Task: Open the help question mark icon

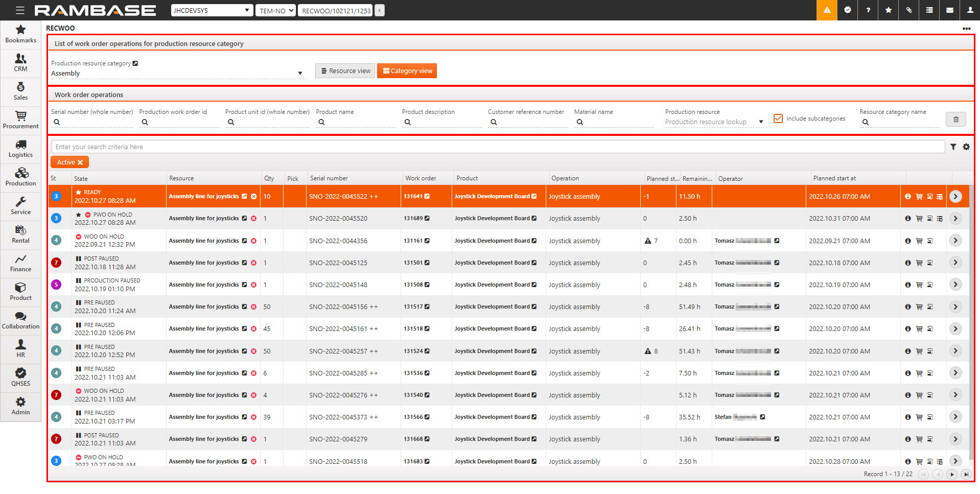Action: (868, 10)
